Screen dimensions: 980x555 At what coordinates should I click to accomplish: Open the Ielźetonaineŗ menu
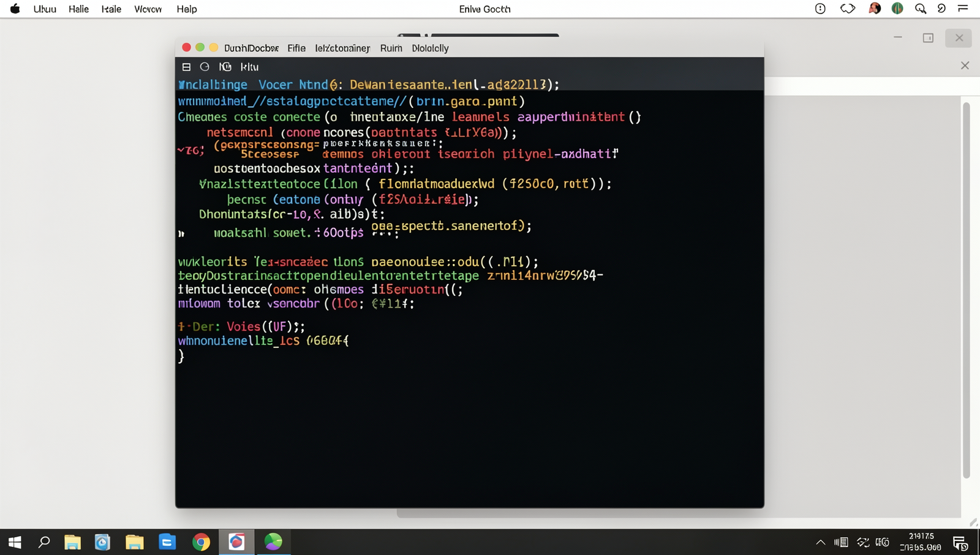pyautogui.click(x=342, y=48)
